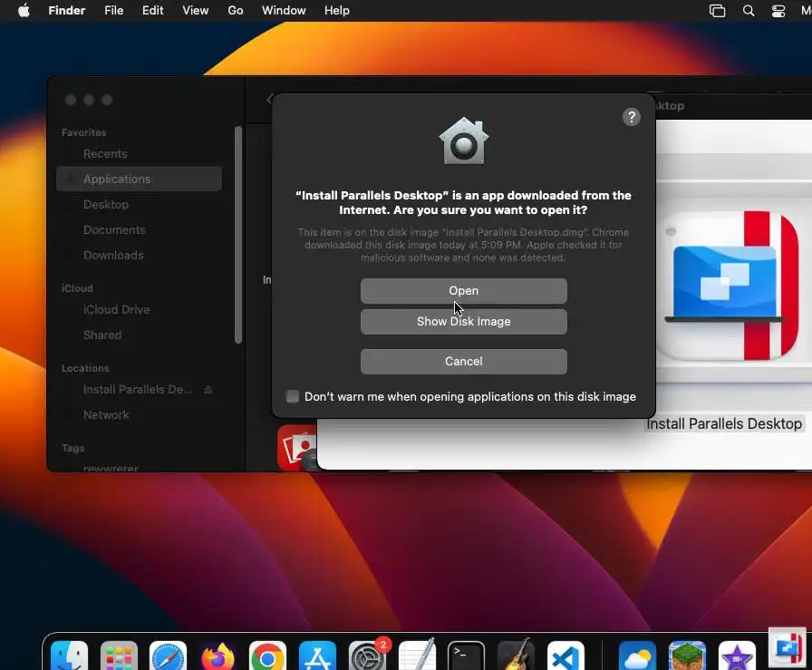
Task: Click the Locations section header in sidebar
Action: point(85,368)
